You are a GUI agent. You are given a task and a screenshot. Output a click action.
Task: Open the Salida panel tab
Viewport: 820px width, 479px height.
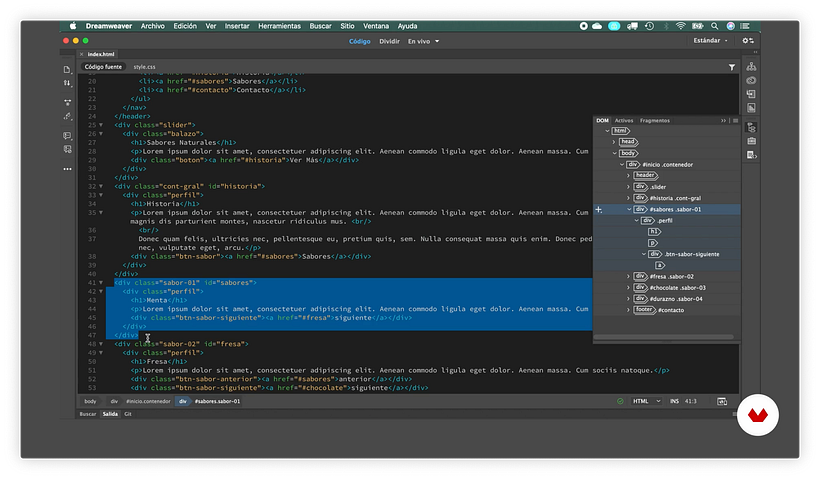coord(110,414)
